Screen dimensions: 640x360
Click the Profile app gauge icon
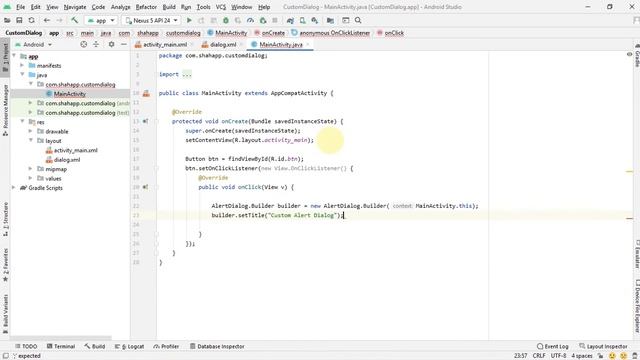(x=250, y=20)
